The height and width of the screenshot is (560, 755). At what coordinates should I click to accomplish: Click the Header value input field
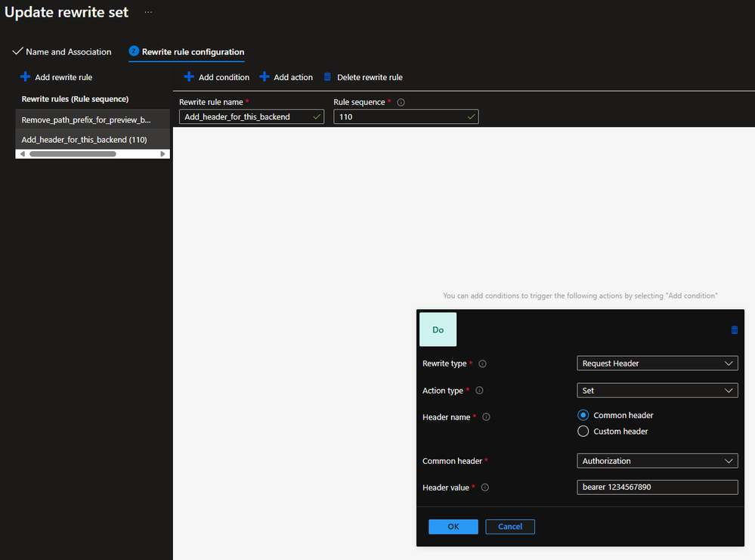tap(658, 487)
